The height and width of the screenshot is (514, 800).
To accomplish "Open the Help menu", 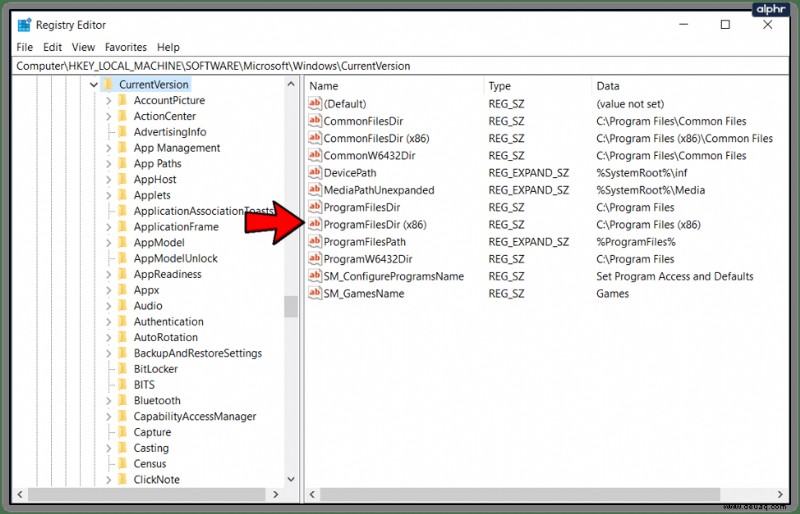I will 168,47.
